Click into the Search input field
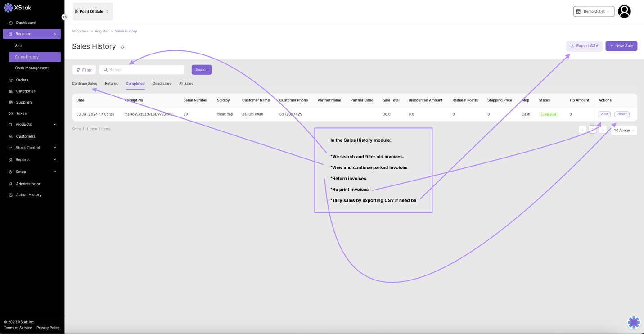The image size is (644, 334). click(144, 70)
